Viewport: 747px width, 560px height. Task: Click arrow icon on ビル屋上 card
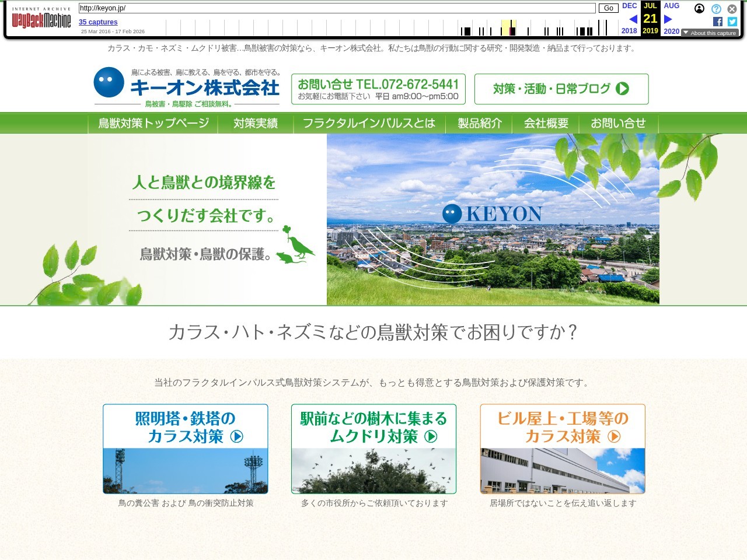point(614,436)
